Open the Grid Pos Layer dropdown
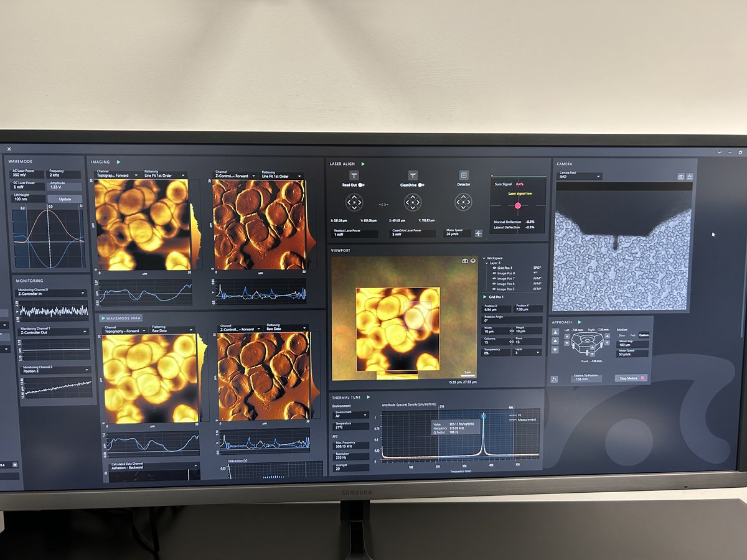Screen dimensions: 747x560 527,352
